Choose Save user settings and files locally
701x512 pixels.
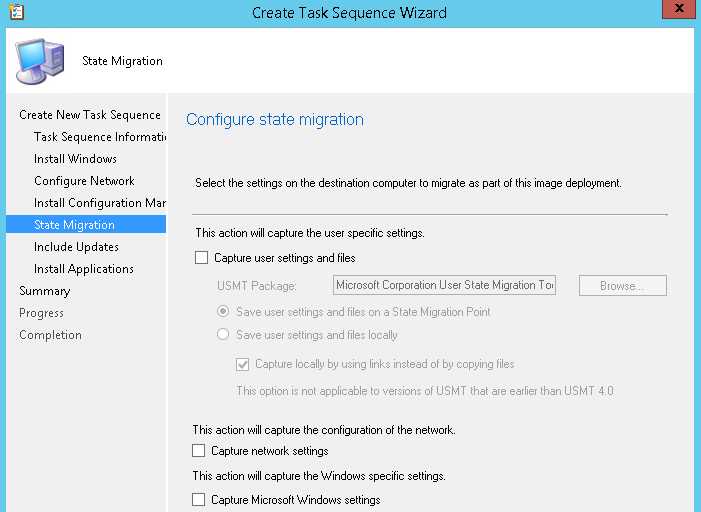pos(223,335)
